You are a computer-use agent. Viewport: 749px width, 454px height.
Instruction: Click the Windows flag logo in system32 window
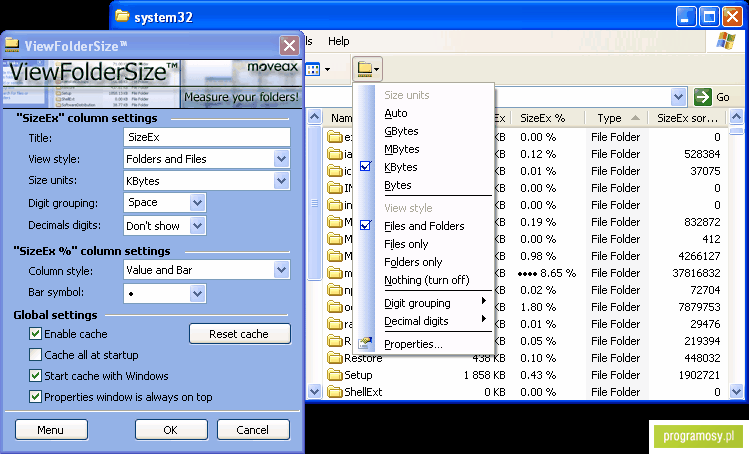pyautogui.click(x=726, y=41)
